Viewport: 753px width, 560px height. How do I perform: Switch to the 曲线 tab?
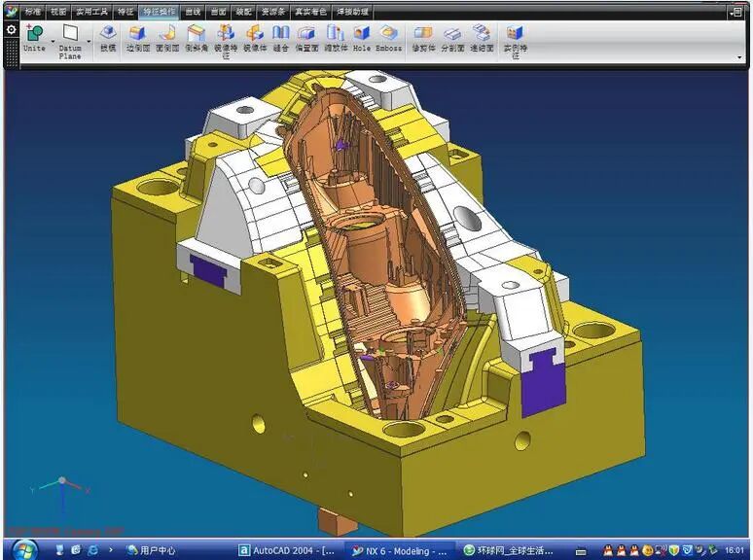click(193, 12)
